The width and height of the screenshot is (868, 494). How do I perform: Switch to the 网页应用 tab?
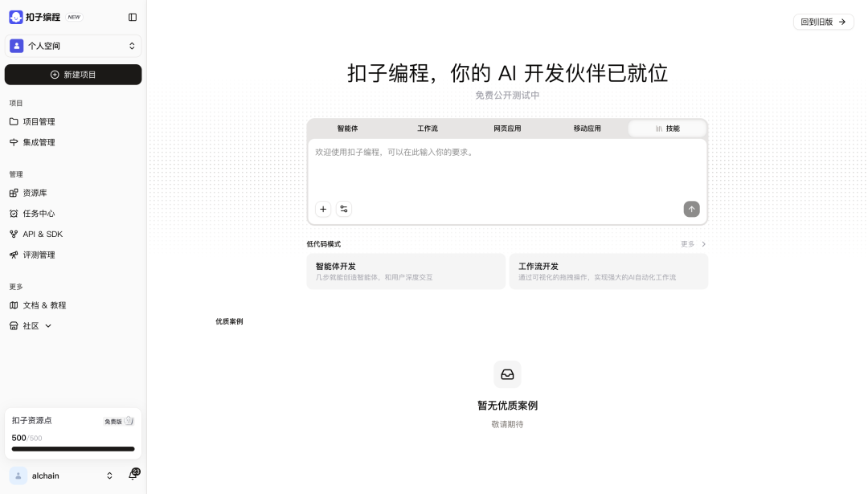coord(507,129)
